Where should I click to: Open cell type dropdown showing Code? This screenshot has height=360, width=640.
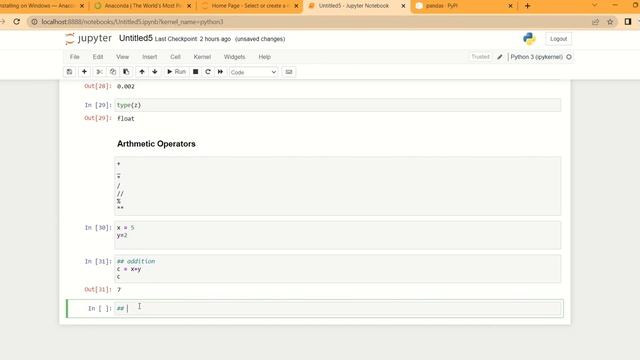(253, 72)
